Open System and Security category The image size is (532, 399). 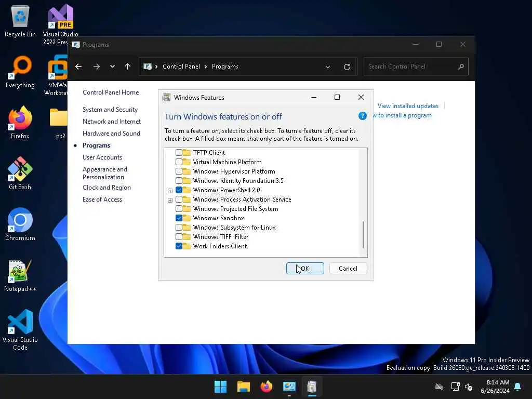110,109
